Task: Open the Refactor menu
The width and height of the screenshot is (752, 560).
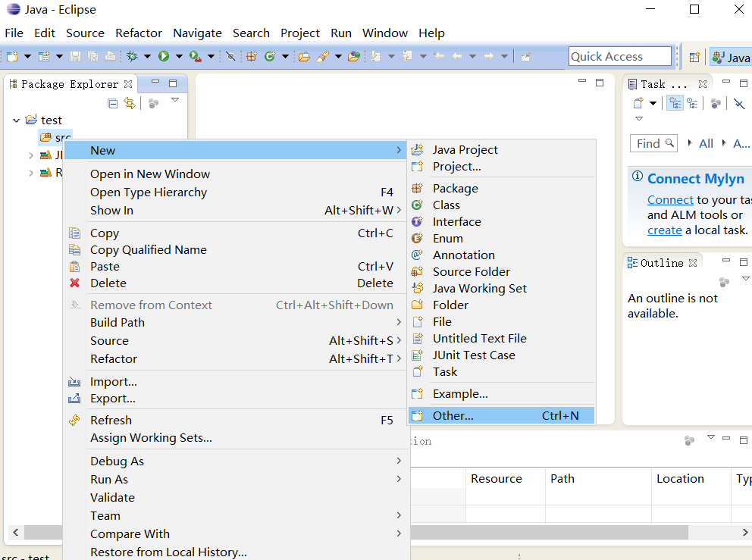Action: pyautogui.click(x=139, y=33)
